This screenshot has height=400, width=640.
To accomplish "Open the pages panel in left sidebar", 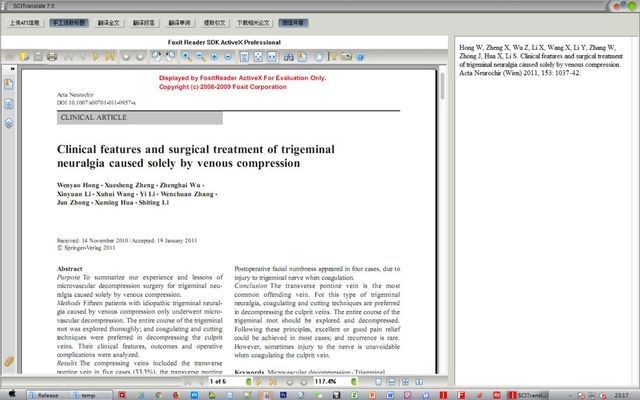I will click(8, 103).
